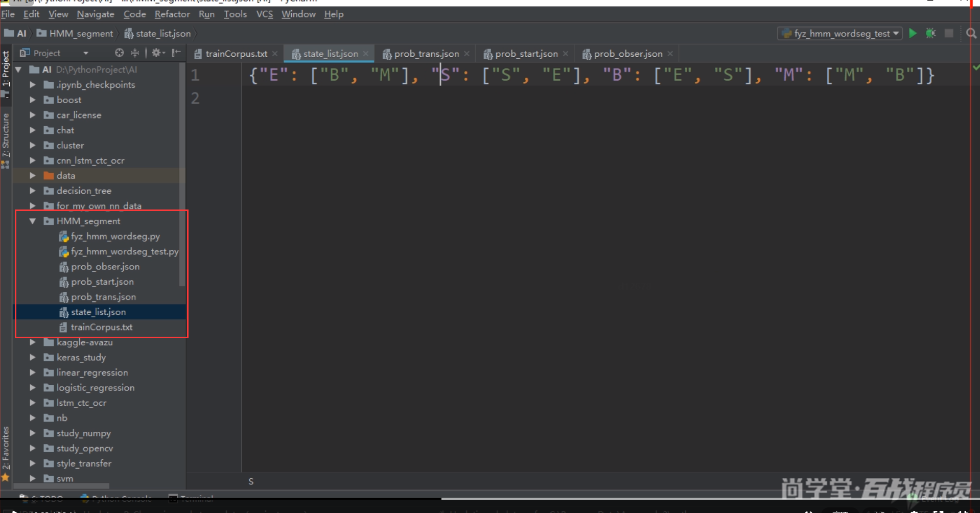Select trainCorpus.txt in project tree
The height and width of the screenshot is (513, 980).
pyautogui.click(x=96, y=327)
